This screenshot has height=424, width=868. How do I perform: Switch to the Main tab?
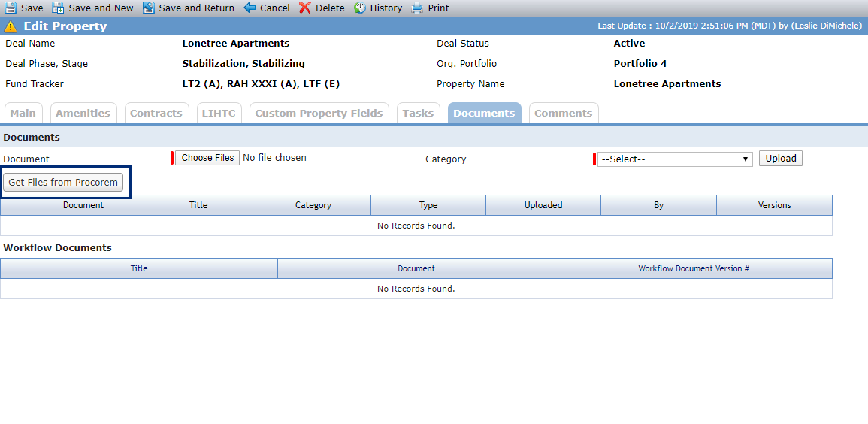point(23,113)
